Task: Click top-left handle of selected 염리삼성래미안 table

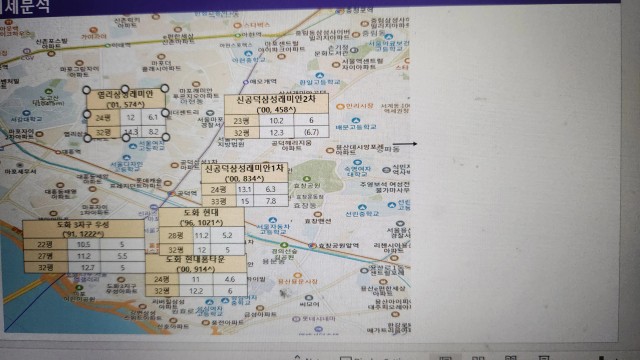Action: (87, 89)
